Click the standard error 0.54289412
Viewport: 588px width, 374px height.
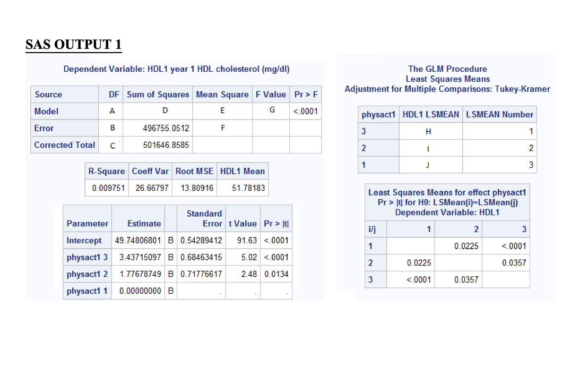point(201,241)
